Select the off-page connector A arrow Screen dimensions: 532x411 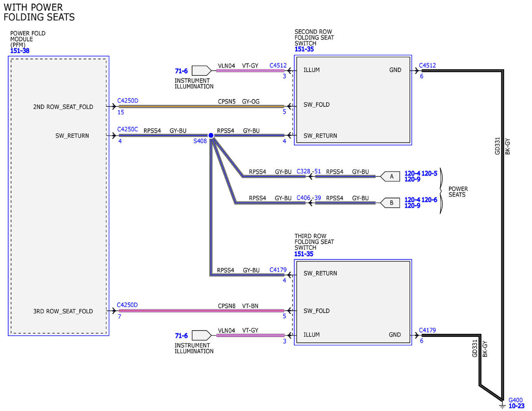click(389, 176)
